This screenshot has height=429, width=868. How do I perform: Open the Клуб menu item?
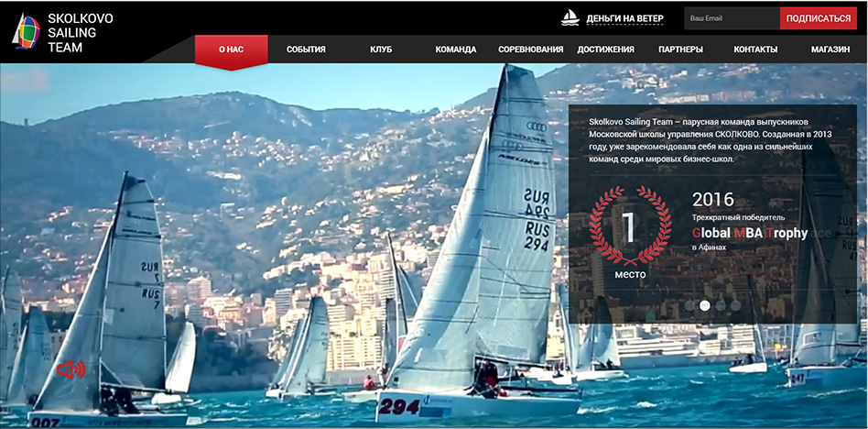pyautogui.click(x=381, y=49)
